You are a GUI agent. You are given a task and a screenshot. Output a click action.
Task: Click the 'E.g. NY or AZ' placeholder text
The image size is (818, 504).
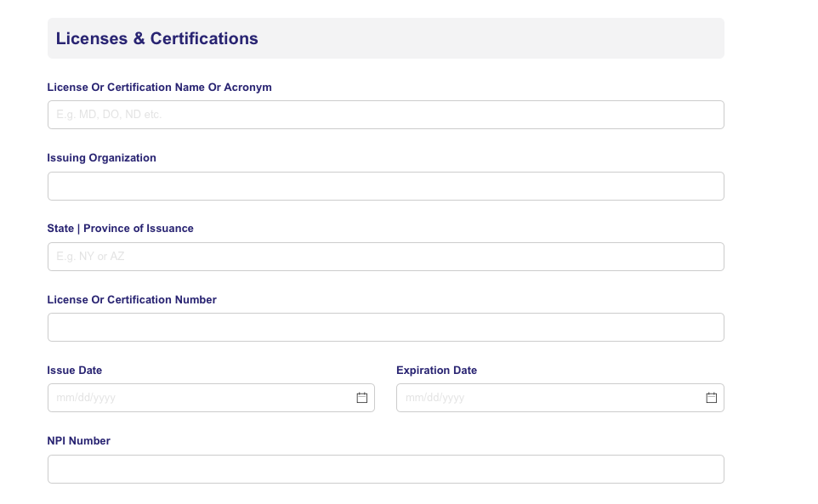point(90,257)
